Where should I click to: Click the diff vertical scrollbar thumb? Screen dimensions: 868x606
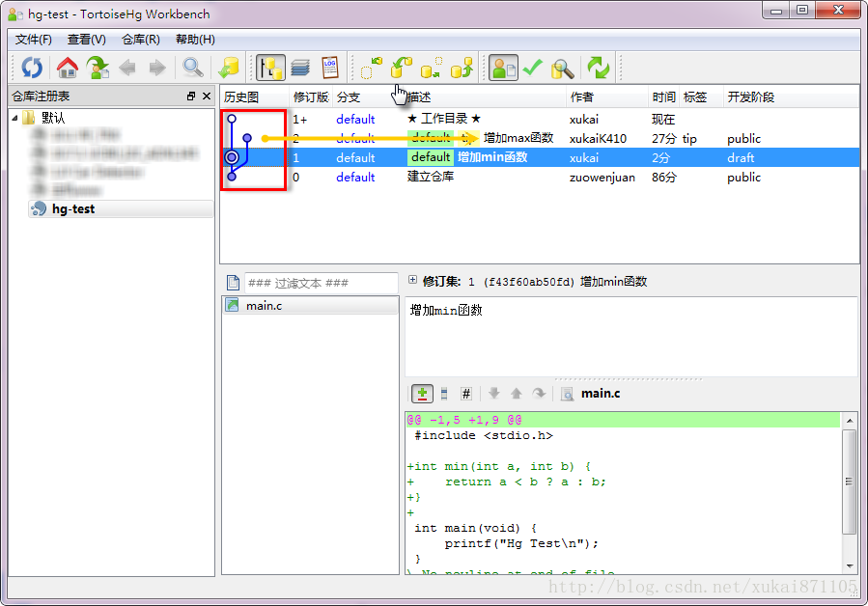(x=850, y=482)
